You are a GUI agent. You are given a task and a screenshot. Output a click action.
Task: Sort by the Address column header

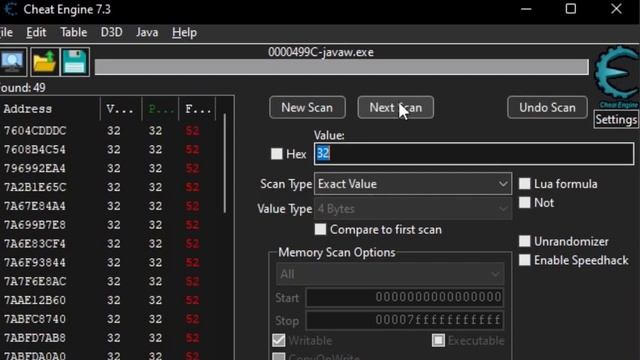50,109
